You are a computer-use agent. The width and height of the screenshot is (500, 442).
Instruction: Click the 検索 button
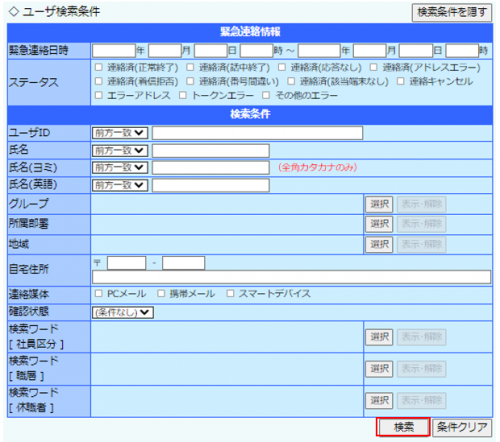click(x=403, y=427)
